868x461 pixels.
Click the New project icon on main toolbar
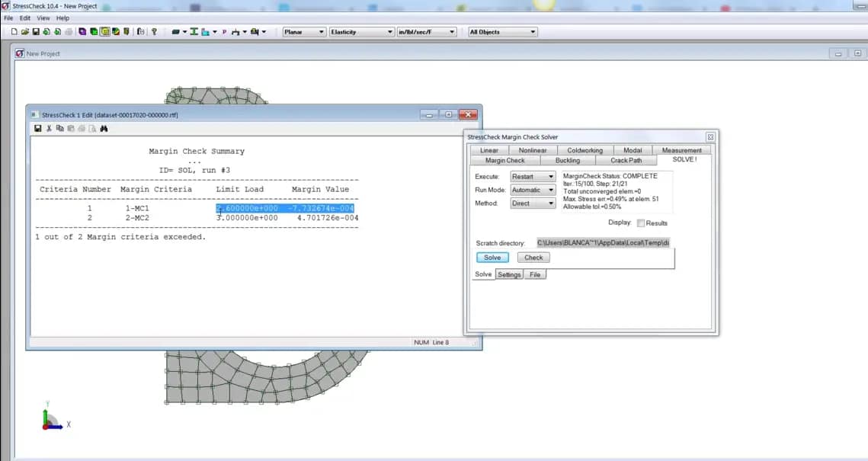(x=13, y=31)
